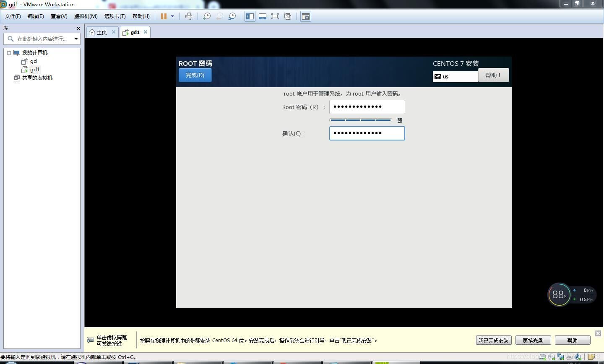
Task: Click the password strength bar
Action: pyautogui.click(x=361, y=120)
